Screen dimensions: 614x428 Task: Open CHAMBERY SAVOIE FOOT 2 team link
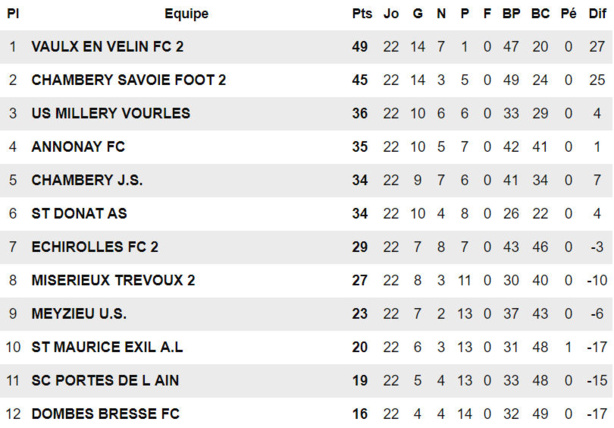[129, 80]
